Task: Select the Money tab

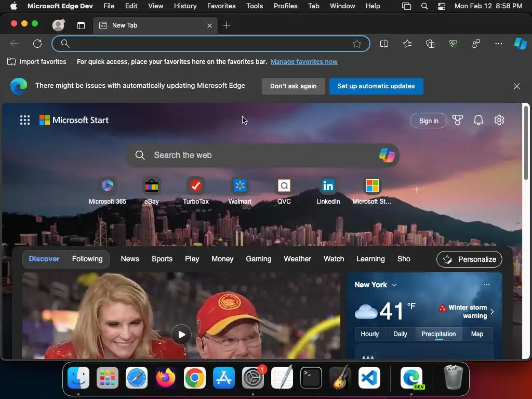Action: 222,259
